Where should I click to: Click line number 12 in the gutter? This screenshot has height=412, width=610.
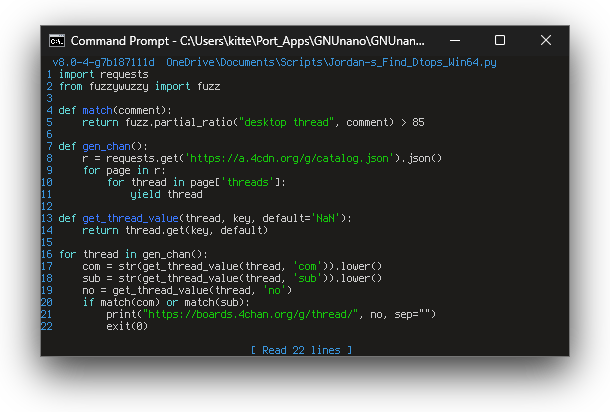pos(47,206)
